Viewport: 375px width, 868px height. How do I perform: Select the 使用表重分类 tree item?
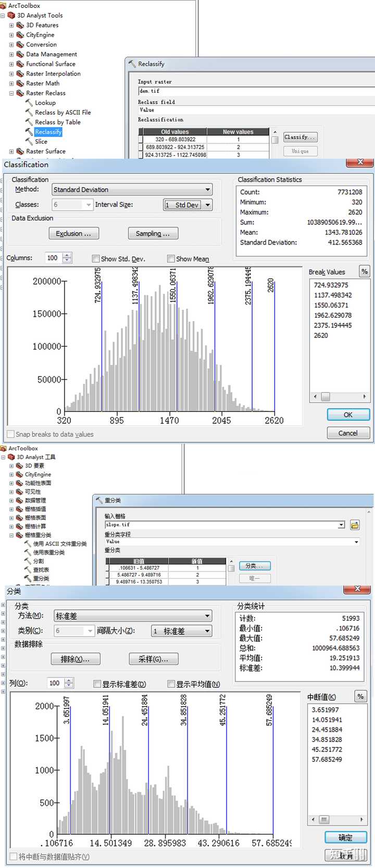click(x=49, y=553)
